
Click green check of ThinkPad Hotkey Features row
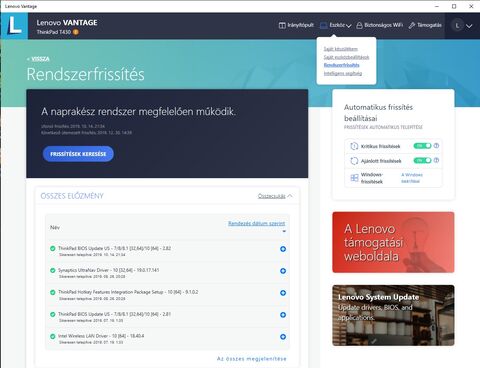53,292
